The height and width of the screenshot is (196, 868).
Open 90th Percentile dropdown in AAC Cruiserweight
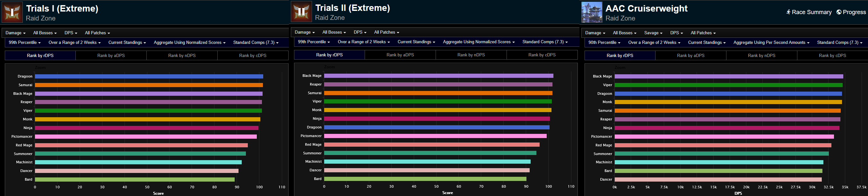[604, 43]
